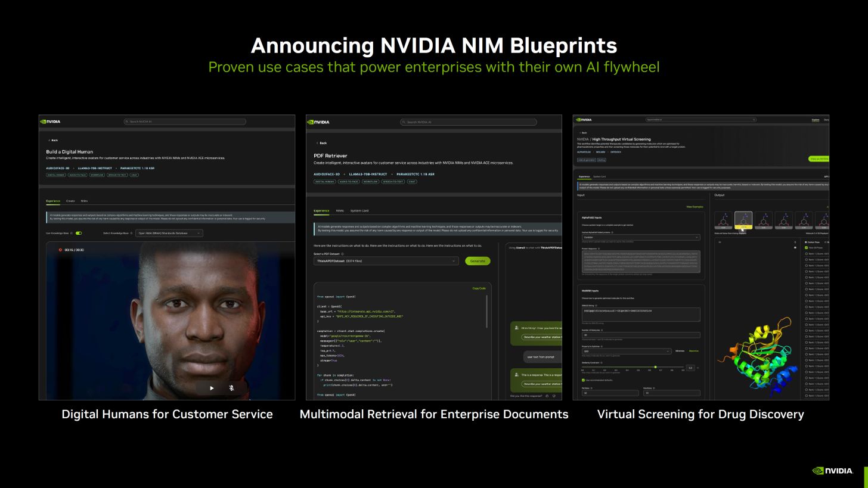
Task: Click the View Examples link
Action: (x=695, y=207)
